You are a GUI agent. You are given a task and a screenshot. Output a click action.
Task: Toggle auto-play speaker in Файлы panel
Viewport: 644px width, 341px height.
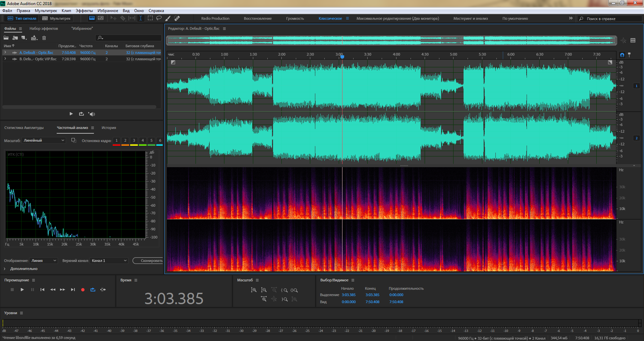tap(92, 114)
